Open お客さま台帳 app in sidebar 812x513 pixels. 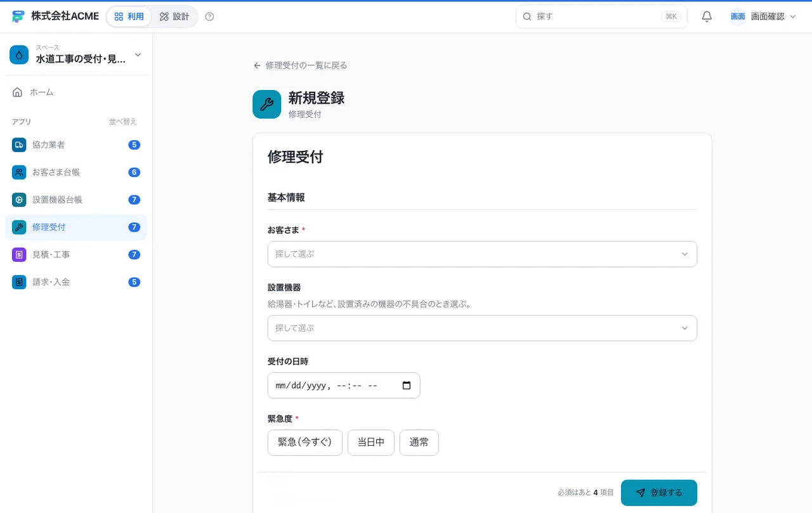(x=76, y=172)
